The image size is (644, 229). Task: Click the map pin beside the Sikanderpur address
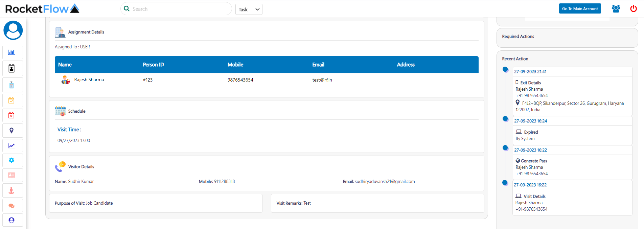pos(517,102)
